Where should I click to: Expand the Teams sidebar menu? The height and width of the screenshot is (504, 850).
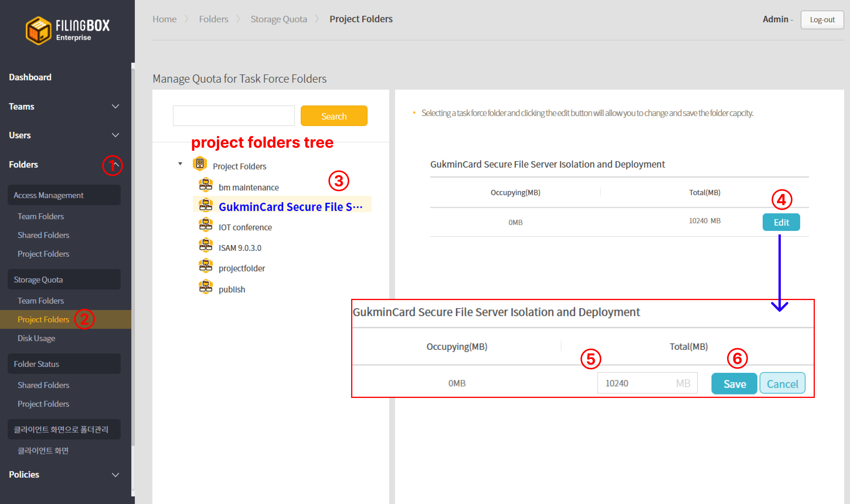tap(115, 107)
